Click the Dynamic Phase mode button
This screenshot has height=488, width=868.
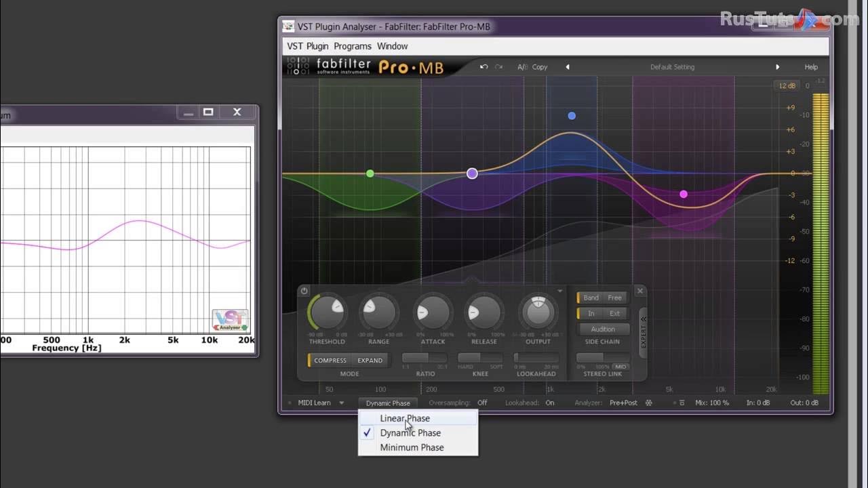click(388, 403)
